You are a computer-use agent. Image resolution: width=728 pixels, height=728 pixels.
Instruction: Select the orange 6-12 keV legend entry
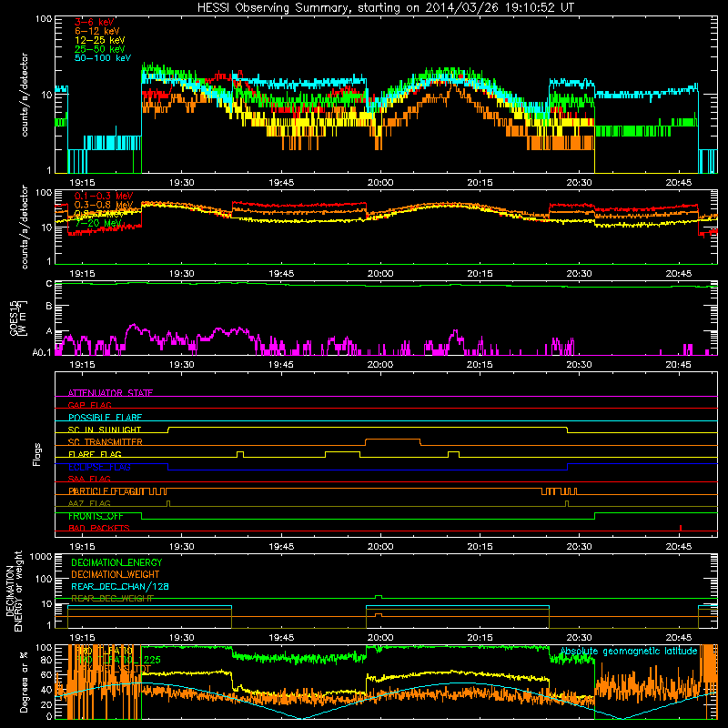click(x=97, y=31)
